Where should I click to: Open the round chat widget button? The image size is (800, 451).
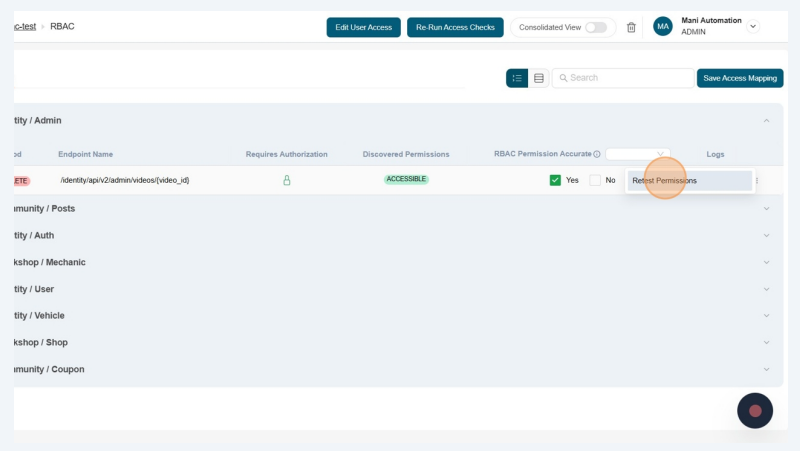pyautogui.click(x=755, y=411)
